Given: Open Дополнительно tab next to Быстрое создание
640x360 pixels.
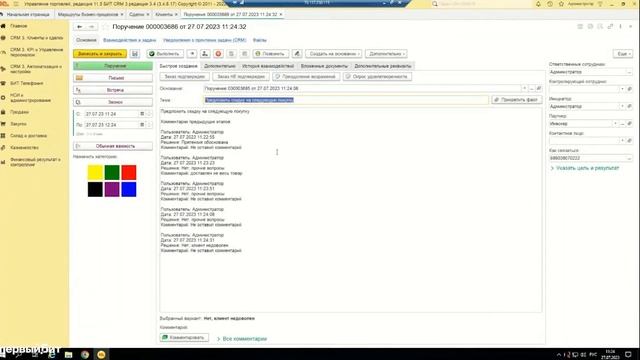Looking at the screenshot, I should (220, 66).
